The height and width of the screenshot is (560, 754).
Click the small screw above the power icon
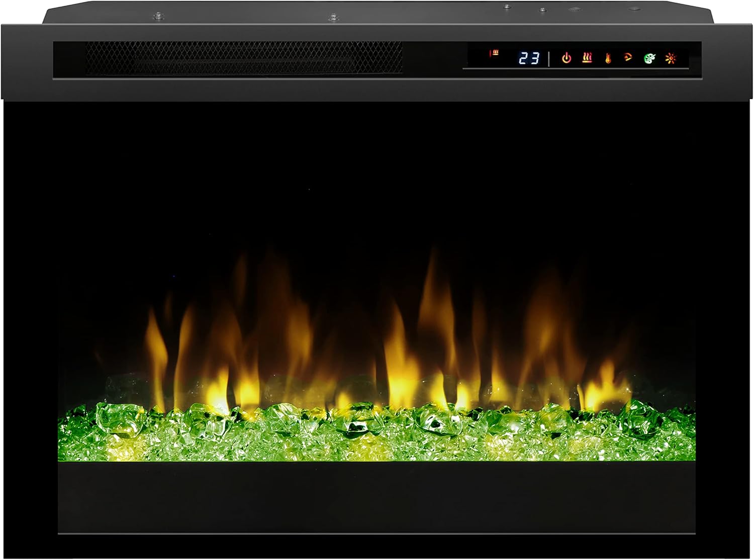[x=542, y=10]
